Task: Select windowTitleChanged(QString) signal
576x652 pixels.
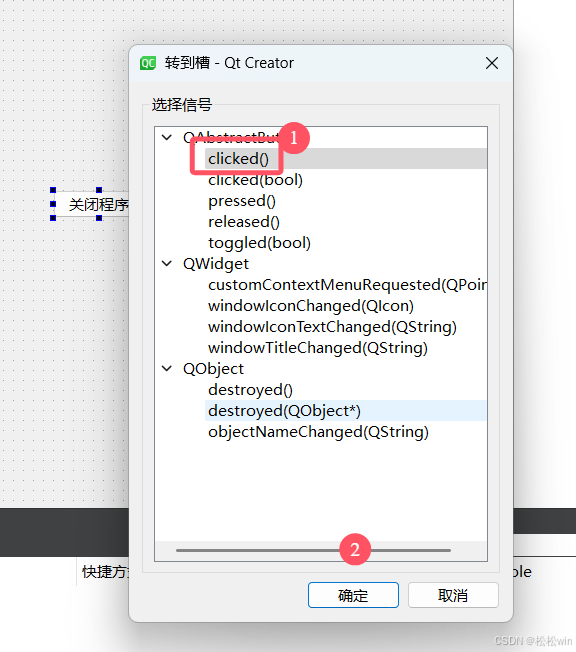Action: [318, 348]
